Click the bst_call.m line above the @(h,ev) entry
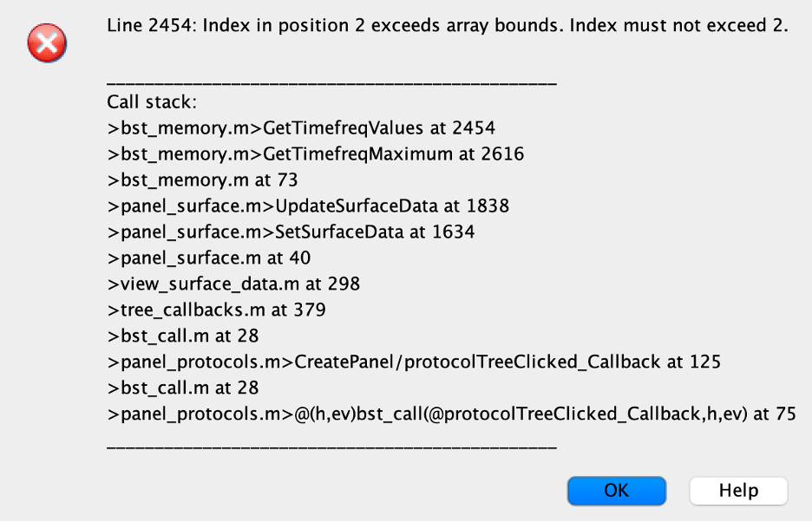The height and width of the screenshot is (522, 812). point(183,388)
